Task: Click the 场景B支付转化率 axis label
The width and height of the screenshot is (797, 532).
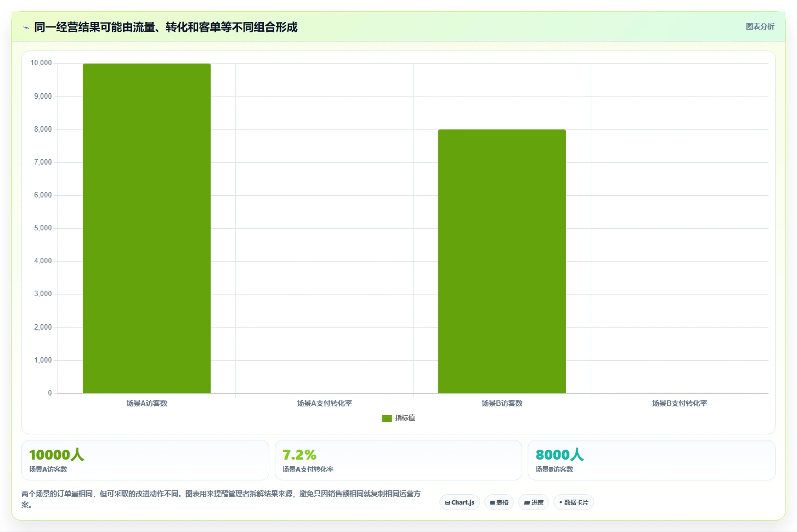Action: click(680, 403)
